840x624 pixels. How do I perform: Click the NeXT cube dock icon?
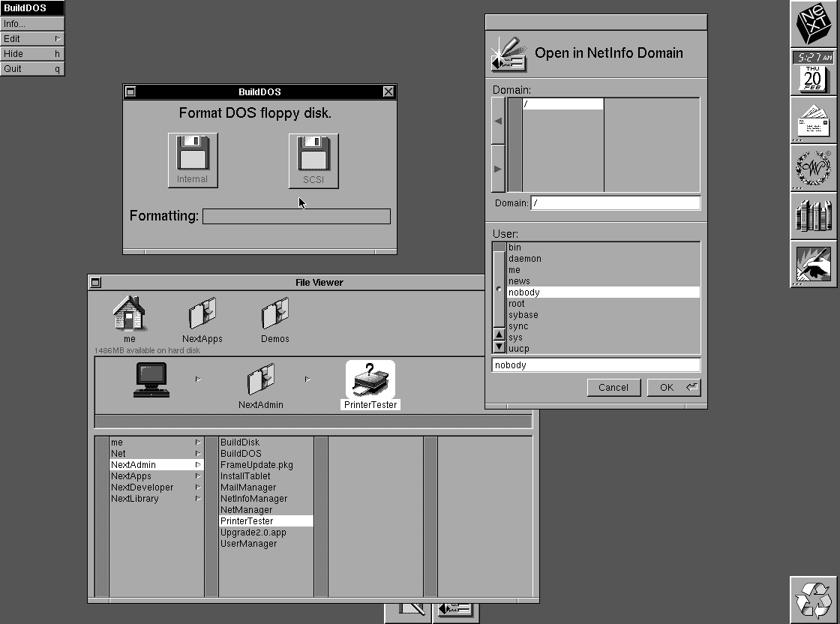813,24
